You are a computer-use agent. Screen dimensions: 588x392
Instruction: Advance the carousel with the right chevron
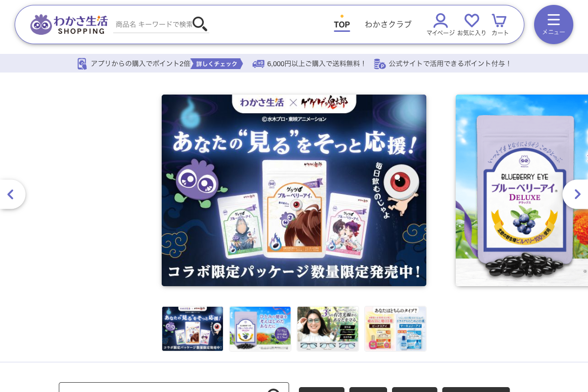(577, 195)
